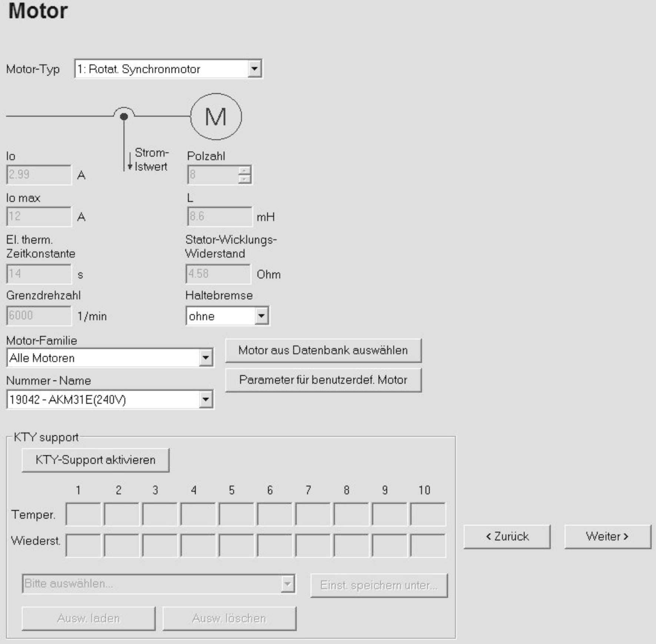Screen dimensions: 656x644
Task: Click the Stator-Wicklungs-Widerstand Ohm field
Action: (218, 274)
